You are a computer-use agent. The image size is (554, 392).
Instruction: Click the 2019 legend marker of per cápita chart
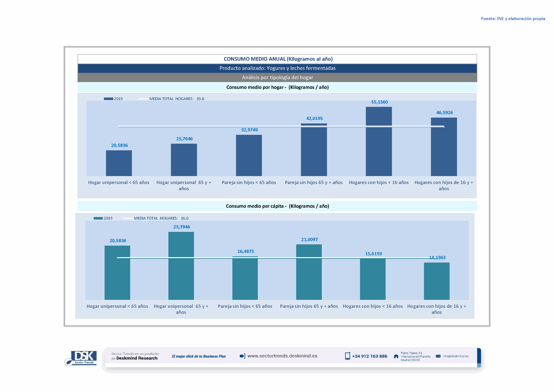pos(98,218)
